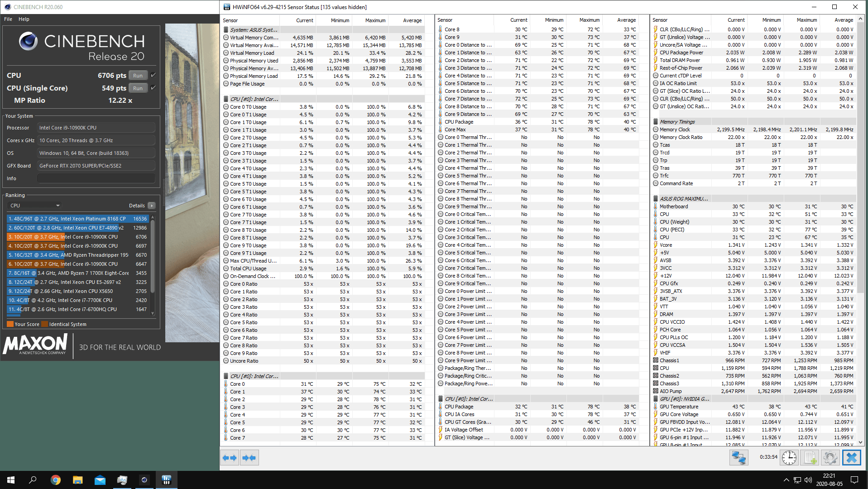Start logging with the log file icon
Viewport: 868px width, 489px height.
click(x=810, y=458)
